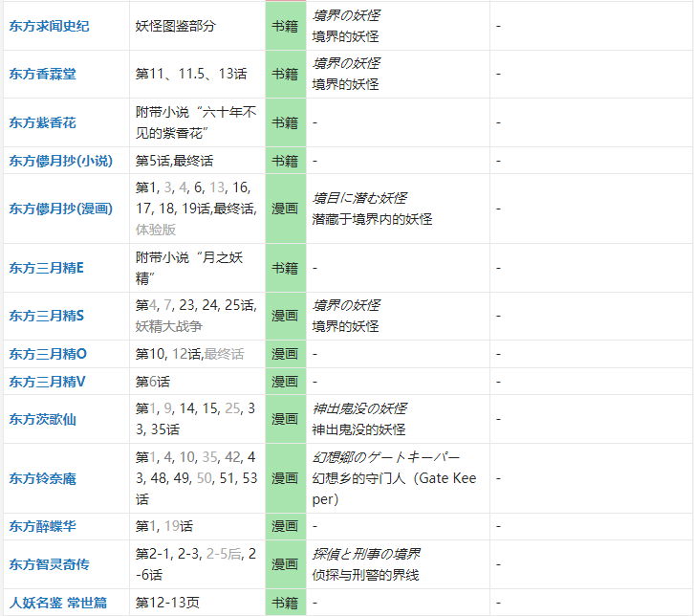694x616 pixels.
Task: Click the 书籍 cell in 东方三月精E row
Action: tap(286, 268)
